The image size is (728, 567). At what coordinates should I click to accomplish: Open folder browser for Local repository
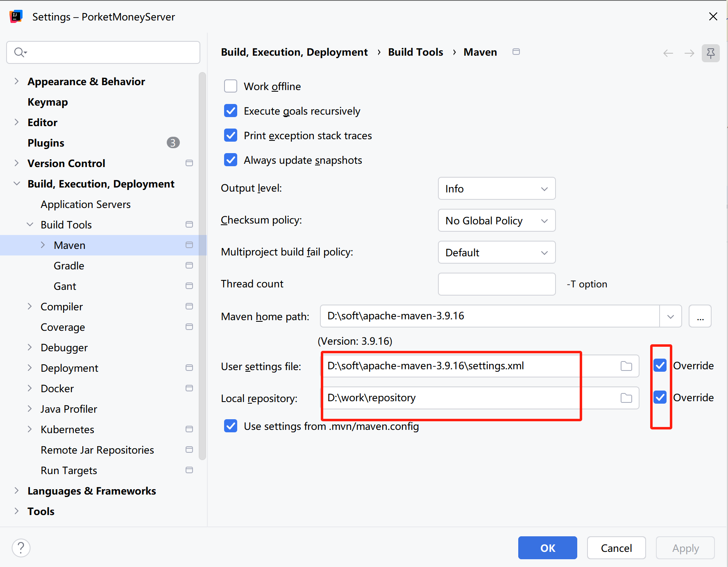tap(626, 398)
